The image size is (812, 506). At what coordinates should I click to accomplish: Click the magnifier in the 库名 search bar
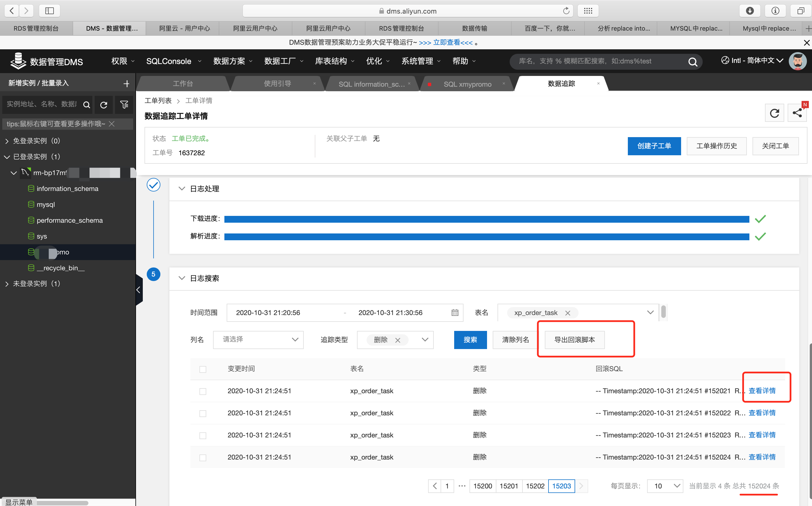[692, 61]
